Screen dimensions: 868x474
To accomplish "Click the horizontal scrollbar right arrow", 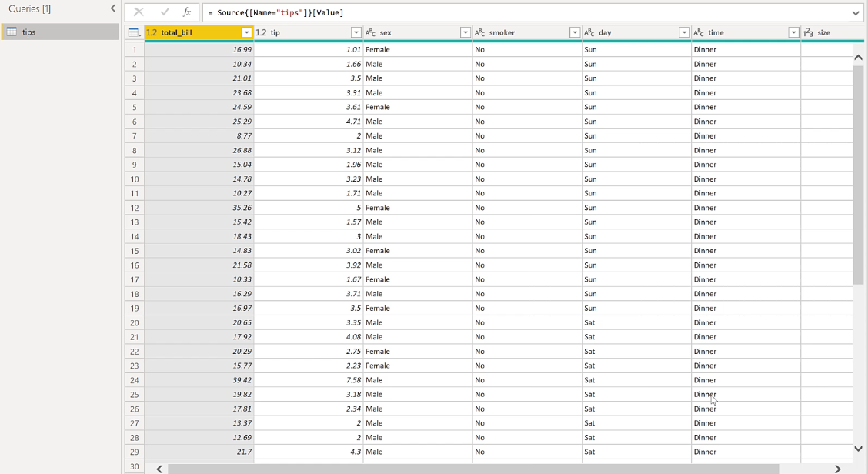I will tap(837, 469).
